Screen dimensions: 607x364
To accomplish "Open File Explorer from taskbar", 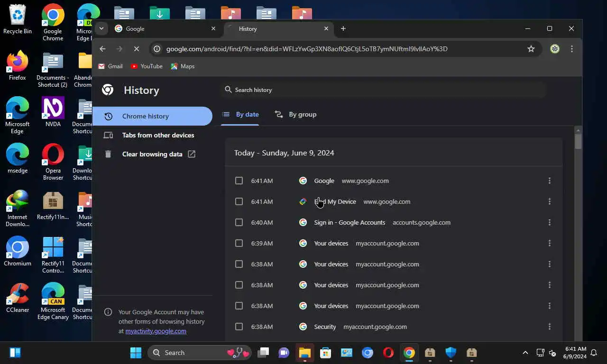I will [304, 353].
